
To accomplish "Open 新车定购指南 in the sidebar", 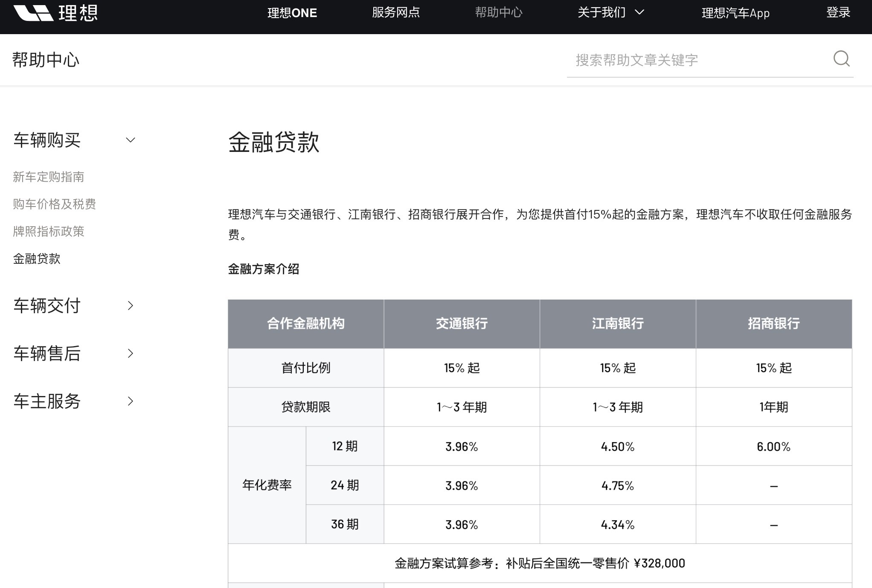I will (49, 177).
